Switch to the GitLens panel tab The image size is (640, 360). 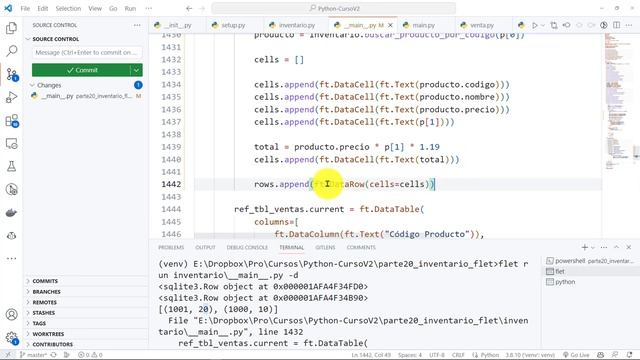tap(325, 247)
